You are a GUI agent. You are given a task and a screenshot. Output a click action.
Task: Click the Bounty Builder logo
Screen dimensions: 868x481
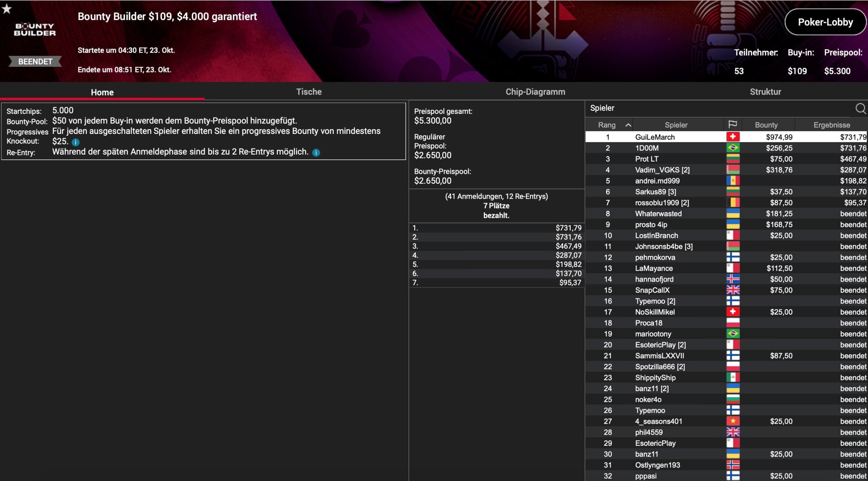[x=35, y=29]
